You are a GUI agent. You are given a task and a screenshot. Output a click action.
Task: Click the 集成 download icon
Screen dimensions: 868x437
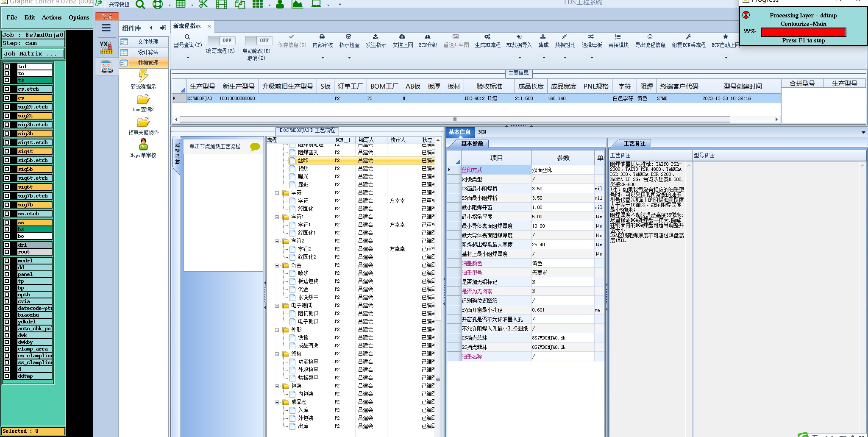coord(543,37)
